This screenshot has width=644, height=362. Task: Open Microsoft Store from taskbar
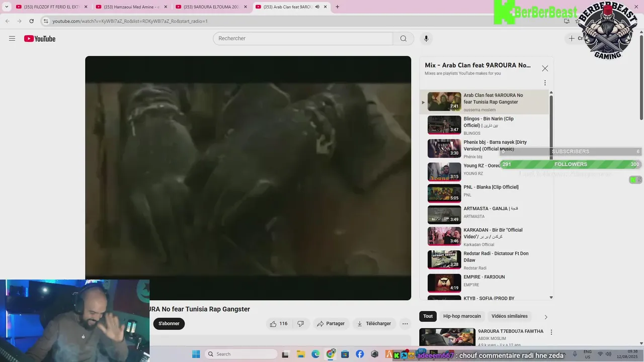click(x=345, y=354)
